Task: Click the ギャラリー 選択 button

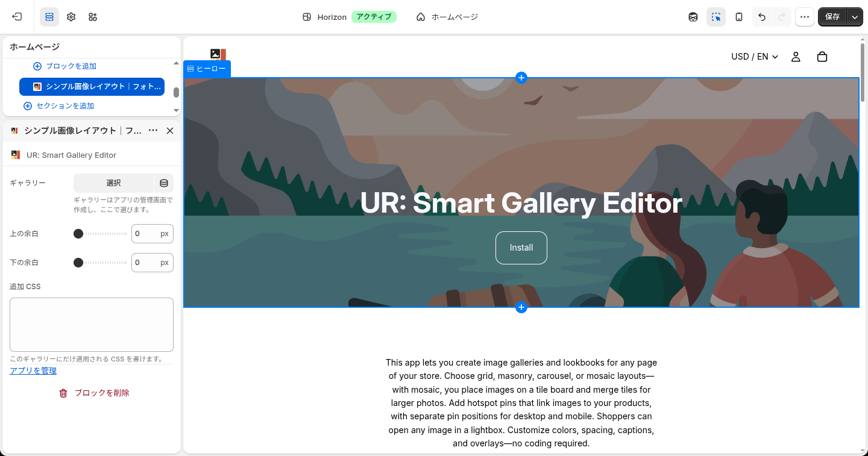Action: pos(113,183)
